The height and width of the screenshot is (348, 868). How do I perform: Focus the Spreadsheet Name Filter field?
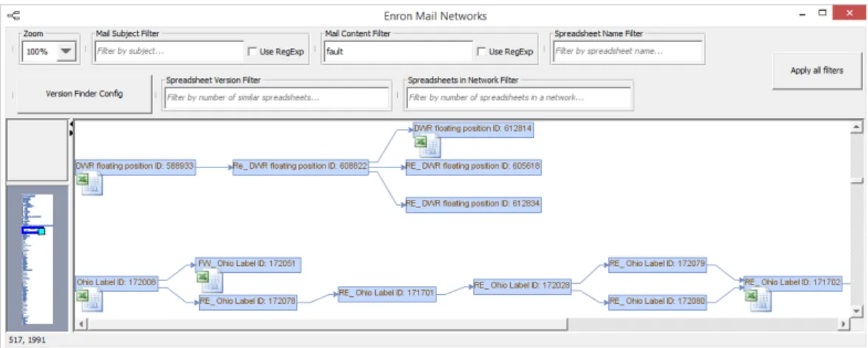pos(627,52)
